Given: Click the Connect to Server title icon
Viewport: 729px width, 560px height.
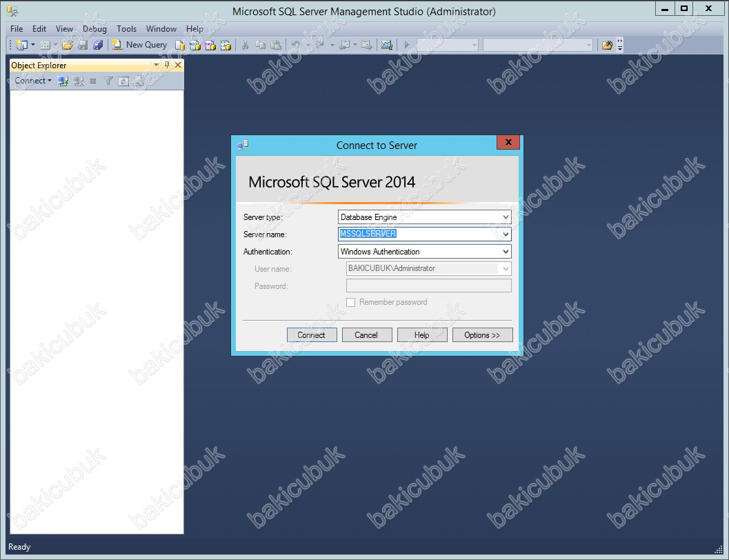Looking at the screenshot, I should pyautogui.click(x=243, y=145).
